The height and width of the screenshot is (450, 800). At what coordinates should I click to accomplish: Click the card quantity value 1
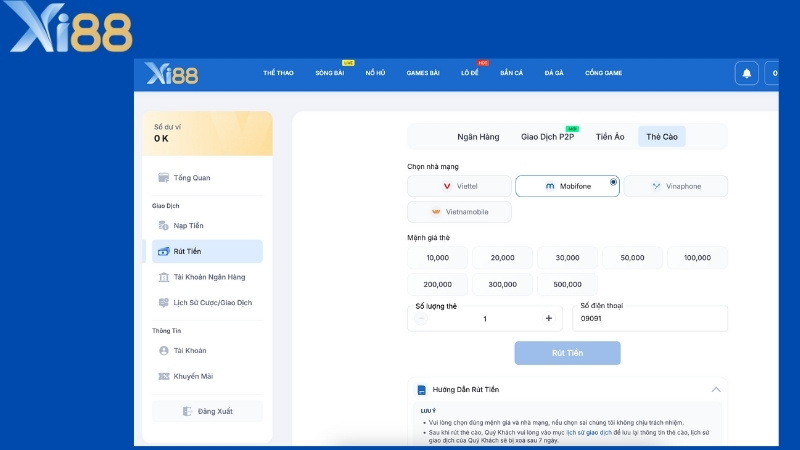tap(485, 319)
